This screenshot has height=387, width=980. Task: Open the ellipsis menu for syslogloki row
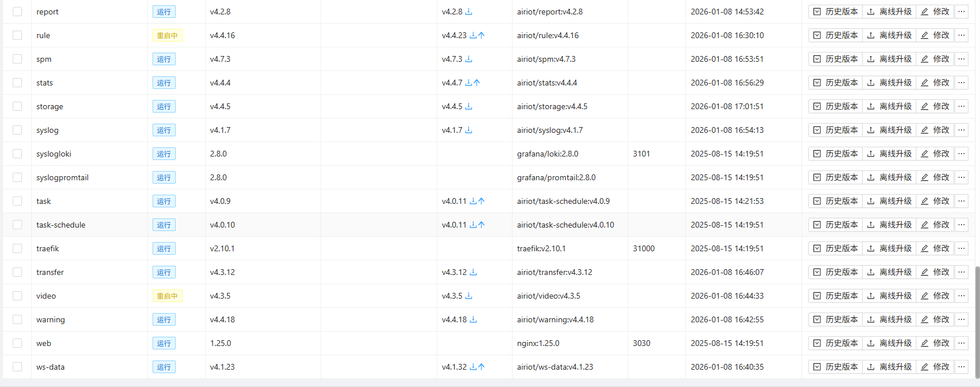click(962, 154)
